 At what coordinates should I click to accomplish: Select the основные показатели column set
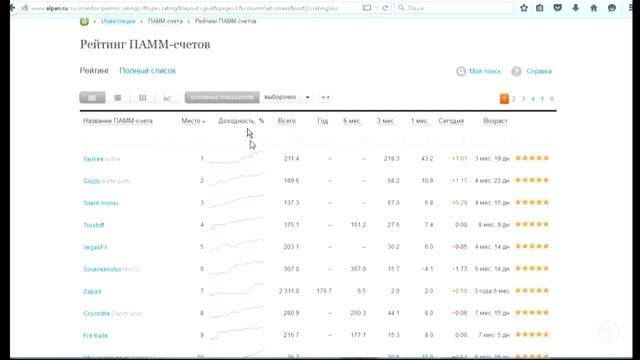click(x=222, y=97)
